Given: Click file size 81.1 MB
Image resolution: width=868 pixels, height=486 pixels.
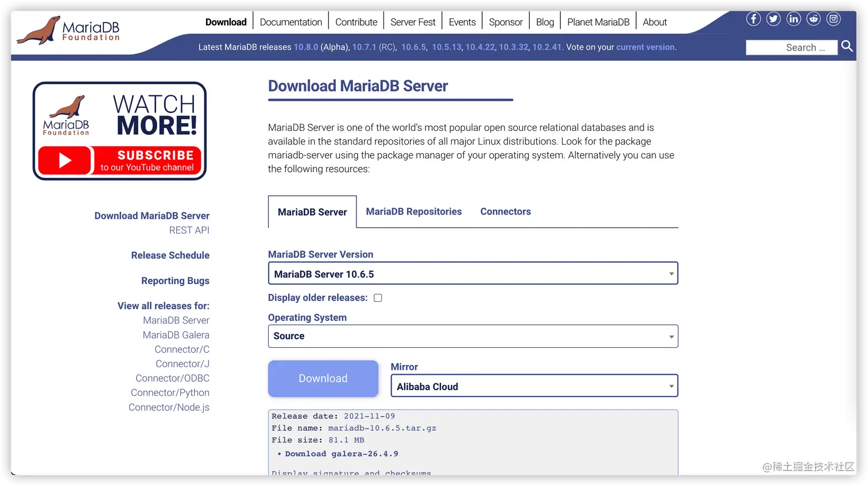Looking at the screenshot, I should click(x=347, y=440).
